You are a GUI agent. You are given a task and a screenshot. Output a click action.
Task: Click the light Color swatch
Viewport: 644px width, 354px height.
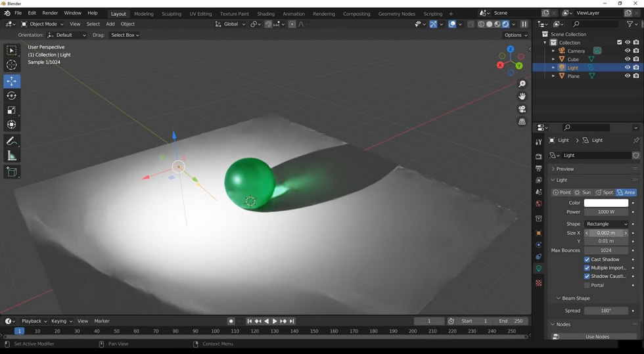click(606, 203)
